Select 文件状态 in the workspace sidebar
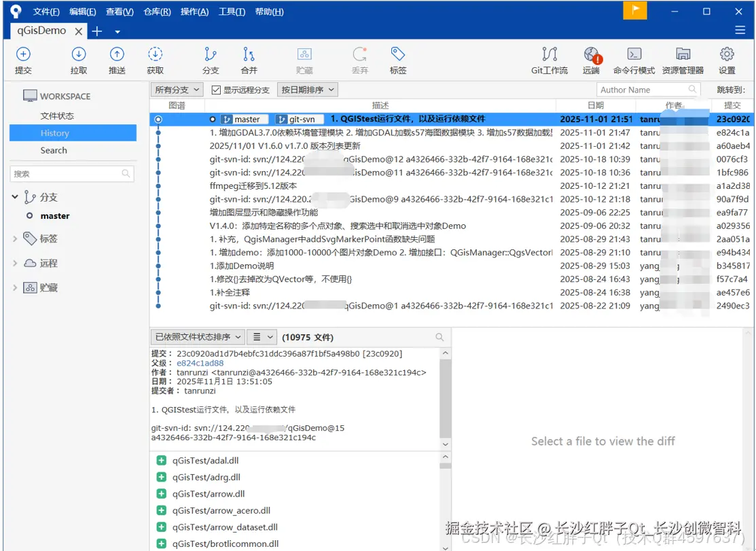The width and height of the screenshot is (756, 551). [x=73, y=115]
